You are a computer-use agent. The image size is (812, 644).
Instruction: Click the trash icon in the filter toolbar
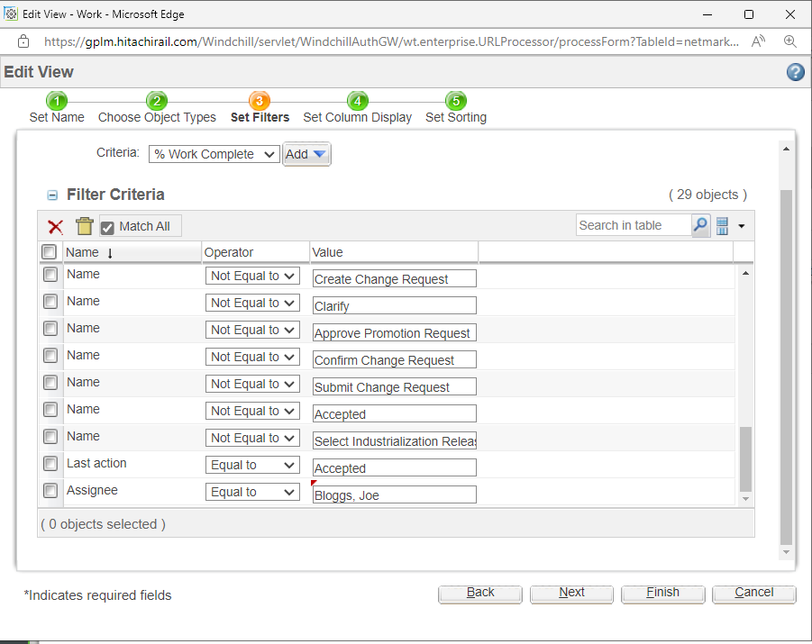(83, 226)
